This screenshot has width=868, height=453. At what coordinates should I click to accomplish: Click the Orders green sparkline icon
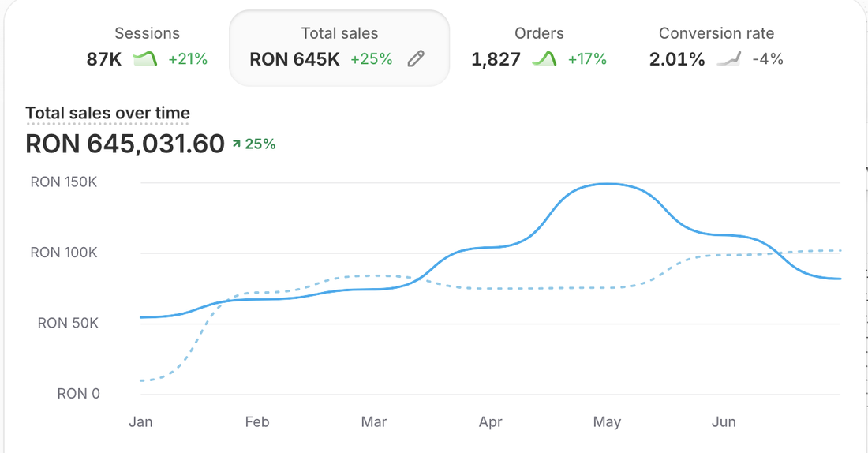(x=544, y=58)
